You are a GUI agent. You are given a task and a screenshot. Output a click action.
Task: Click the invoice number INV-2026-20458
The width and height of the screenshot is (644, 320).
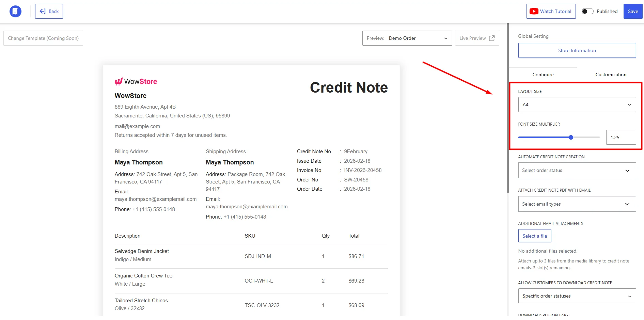[x=363, y=170]
